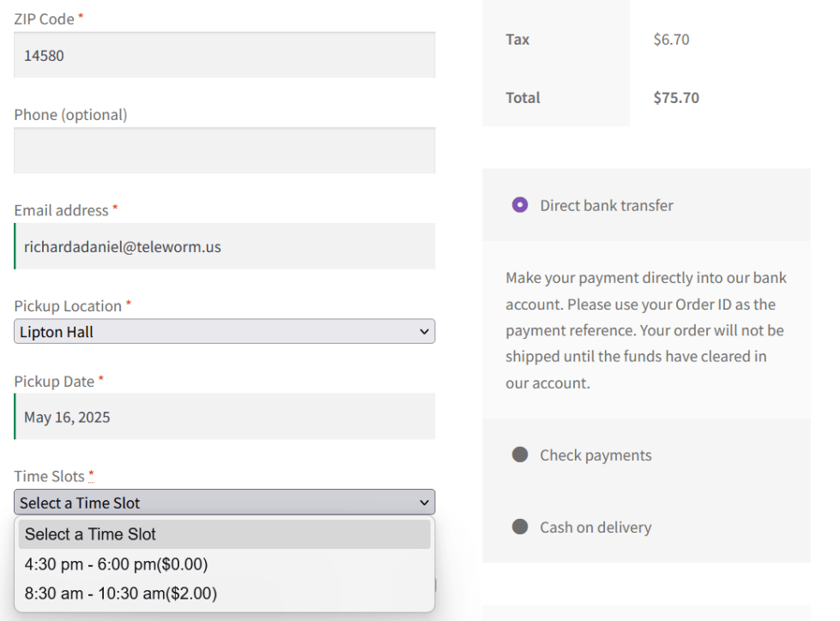This screenshot has height=621, width=840.
Task: Click the Pickup Date field showing May 16, 2025
Action: click(224, 417)
